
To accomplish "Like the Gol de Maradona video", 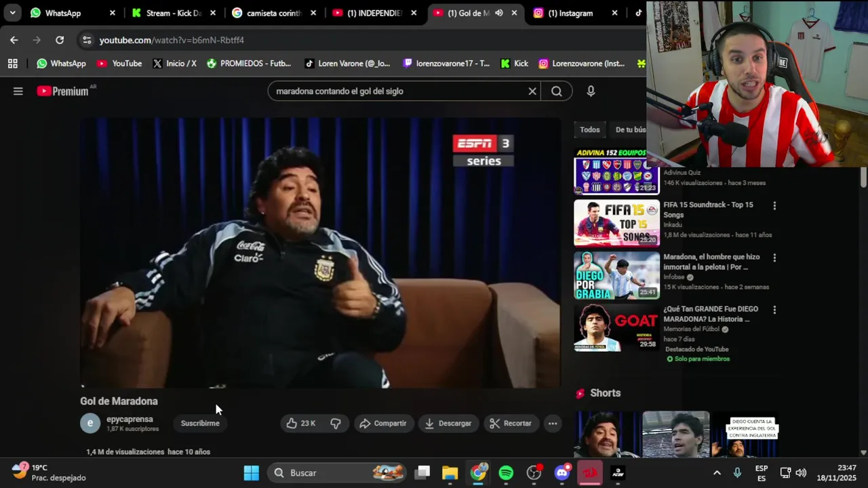I will (301, 423).
